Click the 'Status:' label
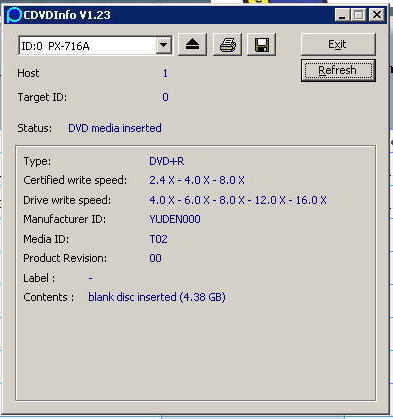Viewport: 393px width, 419px height. click(x=35, y=128)
